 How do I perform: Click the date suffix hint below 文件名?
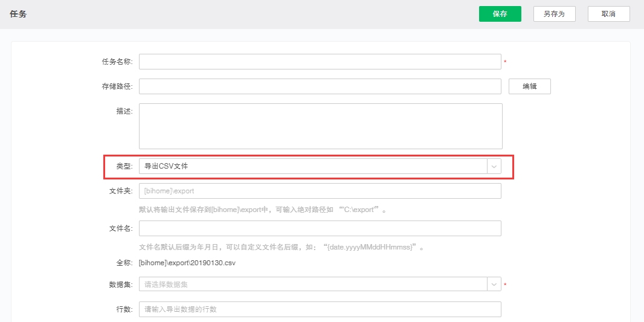282,247
